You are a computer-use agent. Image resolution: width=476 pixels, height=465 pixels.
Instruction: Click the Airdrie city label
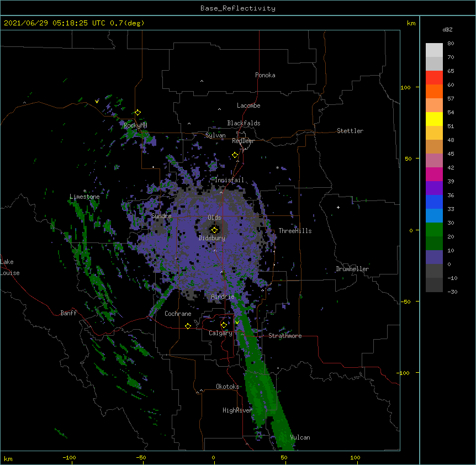point(223,297)
